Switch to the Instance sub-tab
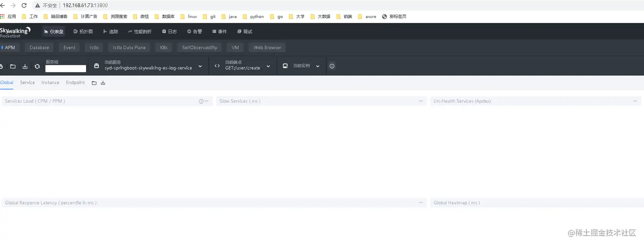The image size is (644, 245). point(50,83)
